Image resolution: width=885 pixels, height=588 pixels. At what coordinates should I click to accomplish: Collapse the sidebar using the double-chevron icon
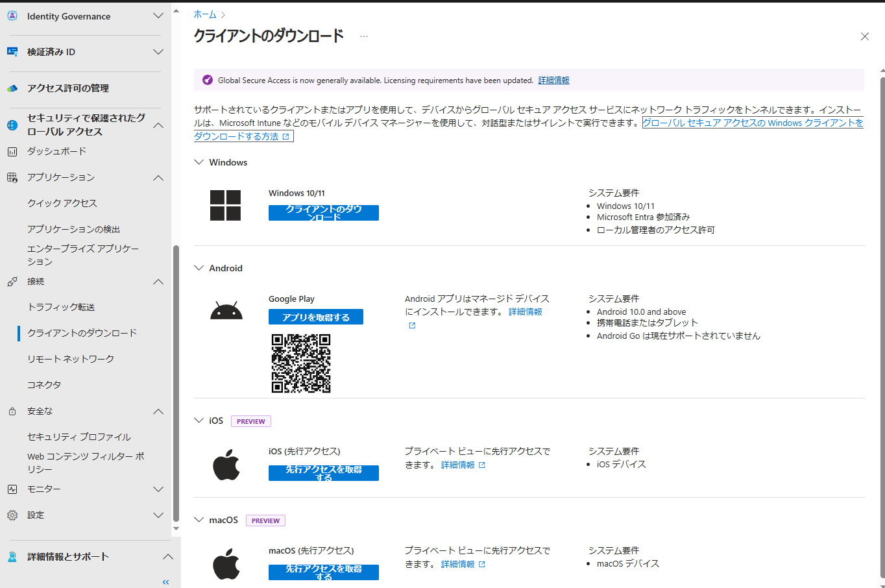pyautogui.click(x=165, y=582)
